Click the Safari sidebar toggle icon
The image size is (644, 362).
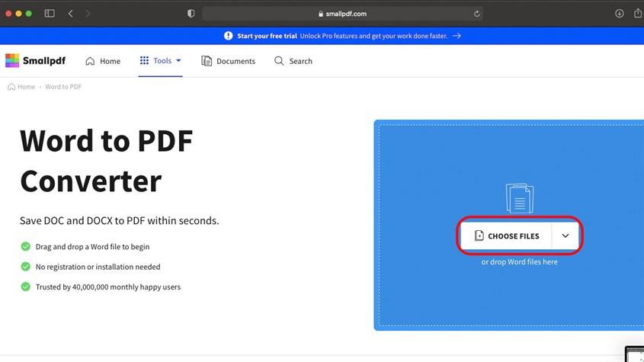(50, 14)
